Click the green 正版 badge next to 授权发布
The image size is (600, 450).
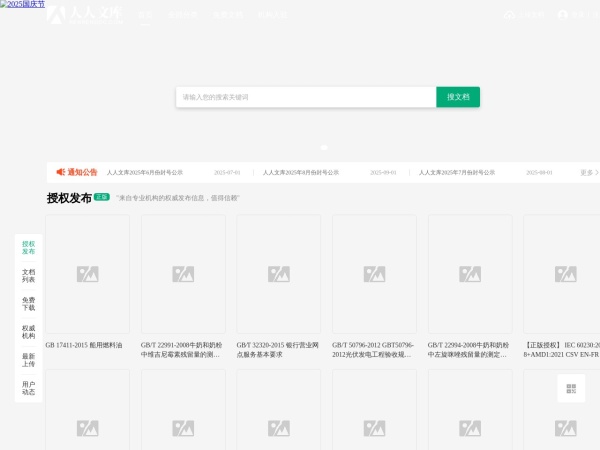pos(101,198)
